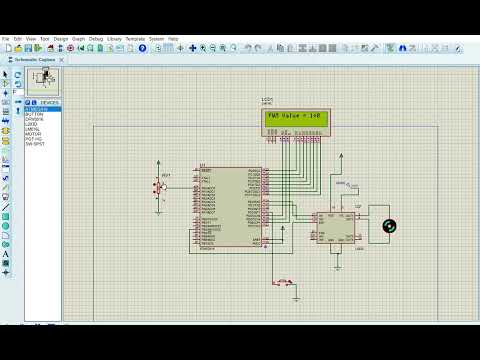Image resolution: width=480 pixels, height=360 pixels.
Task: Click the vertical mirror flip icon
Action: click(18, 111)
